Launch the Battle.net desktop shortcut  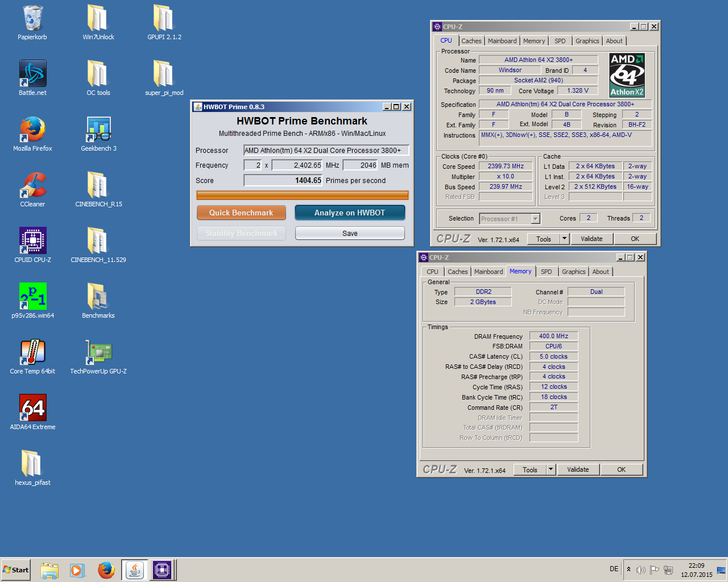click(x=32, y=78)
